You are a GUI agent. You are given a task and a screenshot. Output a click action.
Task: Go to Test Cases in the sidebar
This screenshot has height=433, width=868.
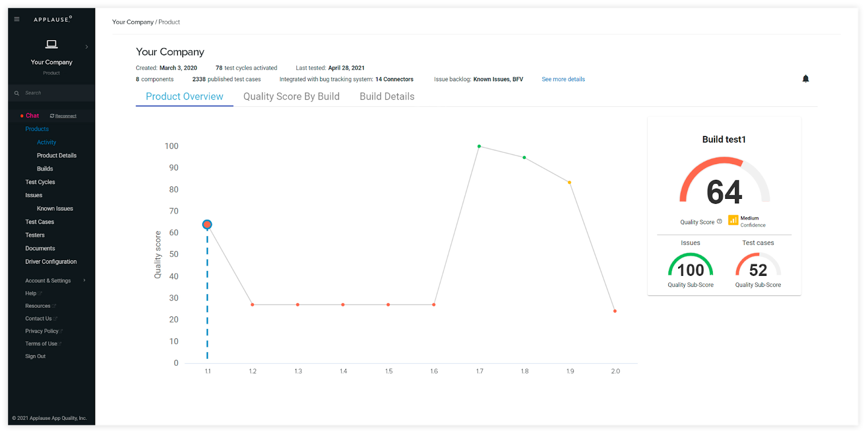click(x=40, y=222)
